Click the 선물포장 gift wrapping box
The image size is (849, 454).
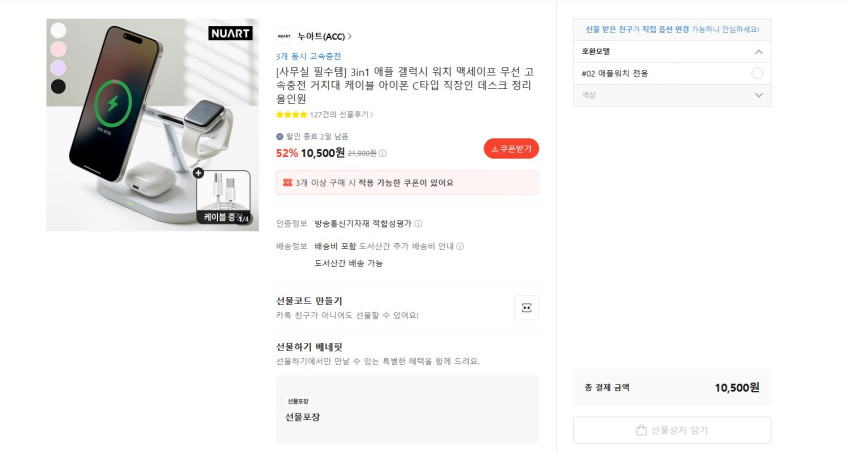(406, 409)
